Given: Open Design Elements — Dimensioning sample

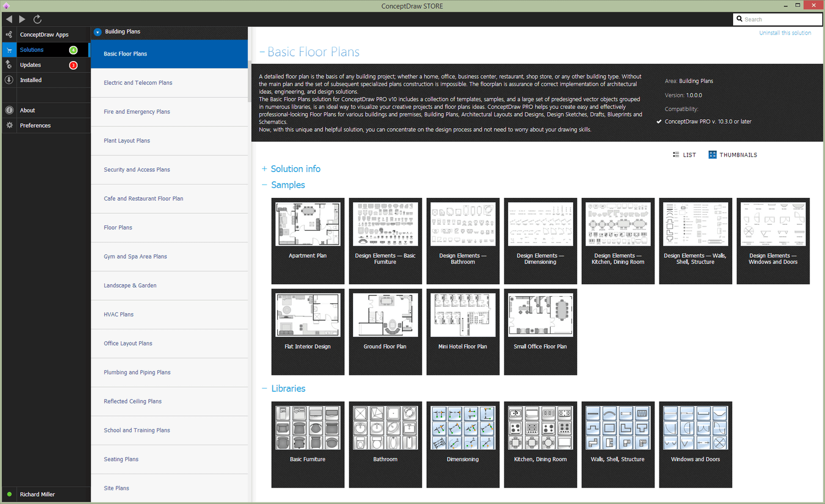Looking at the screenshot, I should 541,241.
